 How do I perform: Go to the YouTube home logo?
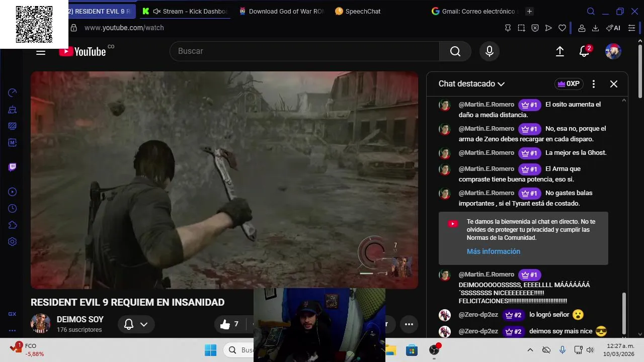83,51
